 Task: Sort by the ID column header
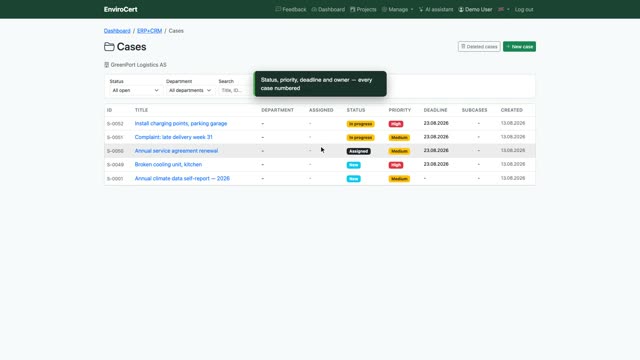(109, 110)
